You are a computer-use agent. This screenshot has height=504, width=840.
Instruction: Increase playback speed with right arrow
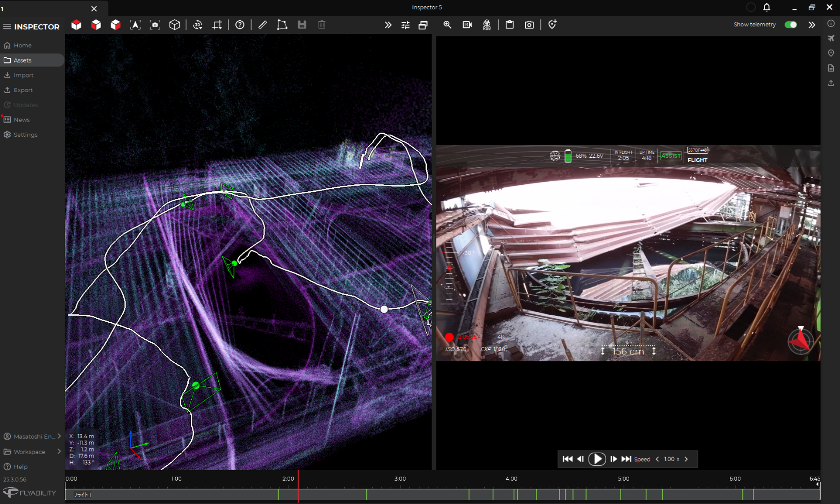point(686,459)
